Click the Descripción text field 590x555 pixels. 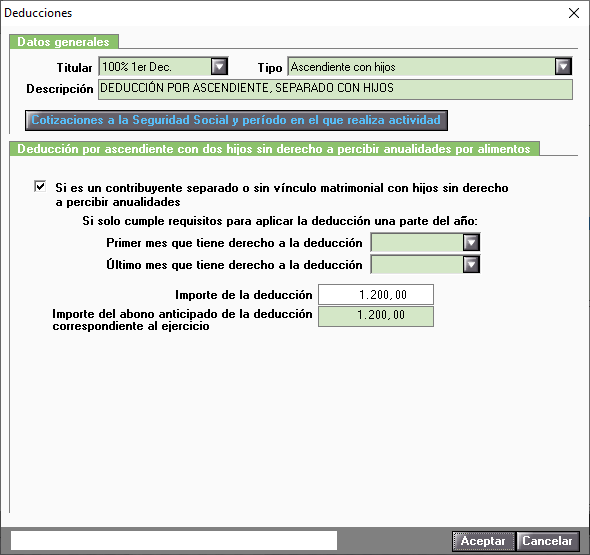point(335,89)
